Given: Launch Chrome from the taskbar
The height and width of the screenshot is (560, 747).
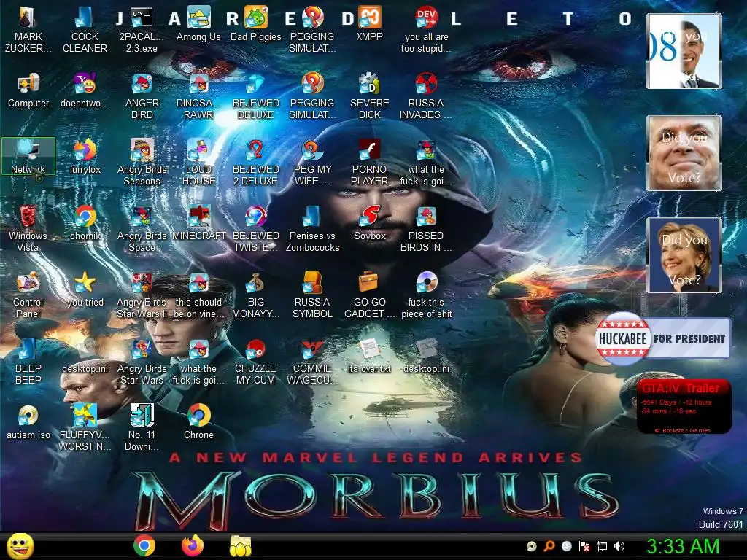Looking at the screenshot, I should 144,545.
